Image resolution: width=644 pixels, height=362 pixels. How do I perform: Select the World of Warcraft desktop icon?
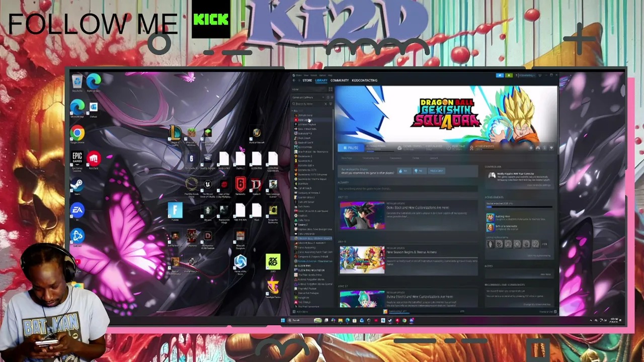click(x=257, y=134)
